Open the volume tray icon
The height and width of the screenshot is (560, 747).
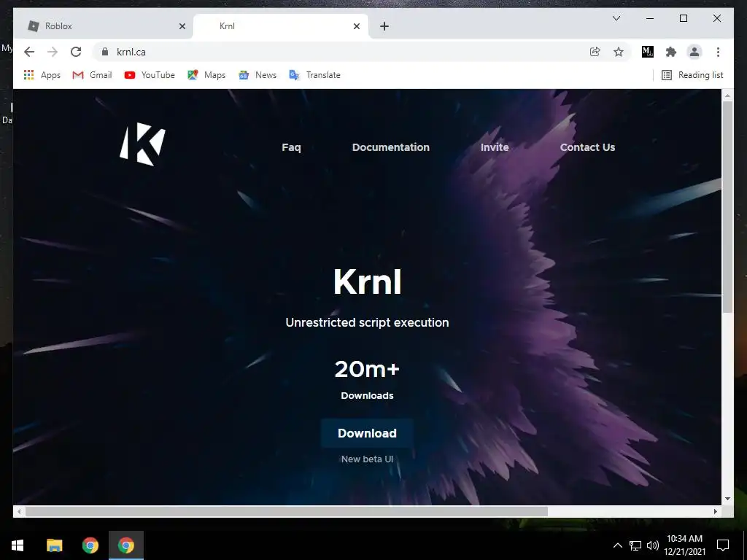653,545
